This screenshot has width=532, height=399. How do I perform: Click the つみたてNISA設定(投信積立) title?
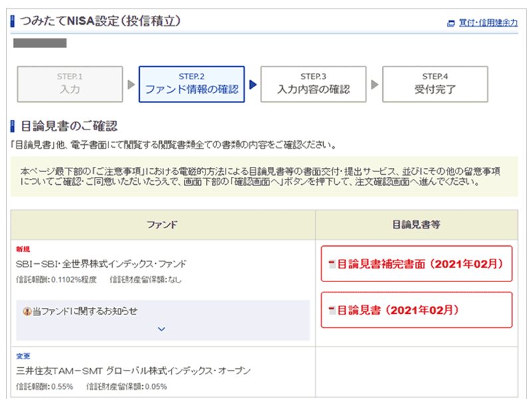[x=100, y=21]
